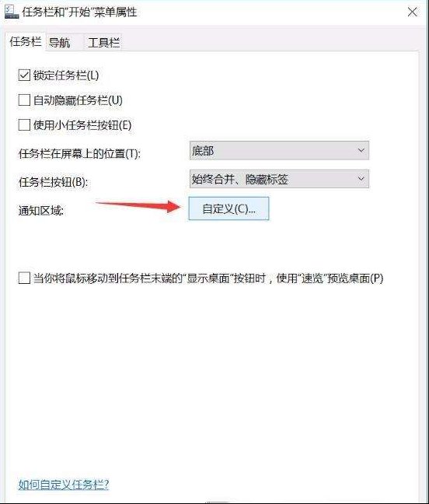
Task: Click the red arrow pointing at 自定义
Action: pos(138,205)
